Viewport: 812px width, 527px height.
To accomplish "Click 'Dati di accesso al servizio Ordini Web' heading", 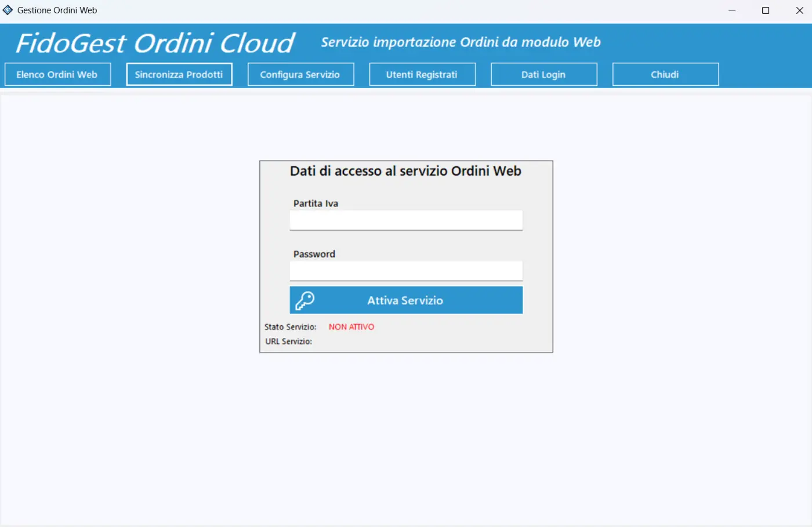I will pyautogui.click(x=405, y=171).
